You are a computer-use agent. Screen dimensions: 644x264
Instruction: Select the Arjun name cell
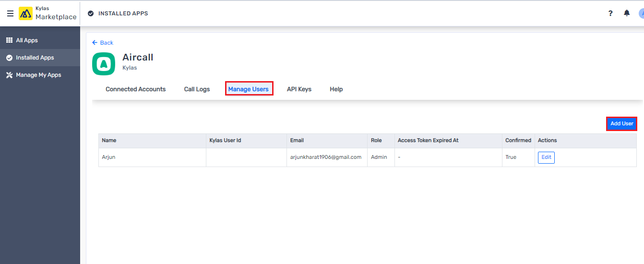152,157
